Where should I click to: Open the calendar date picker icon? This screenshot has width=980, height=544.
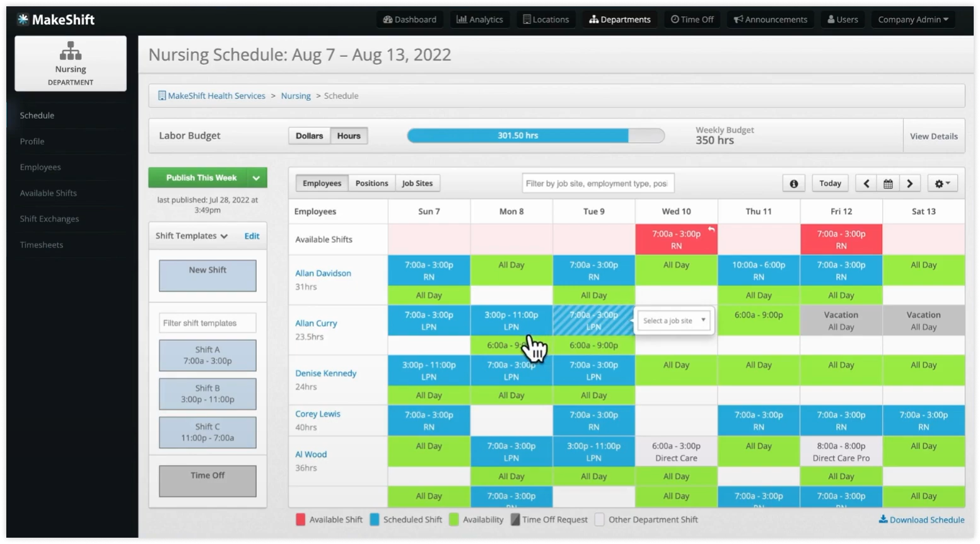(x=888, y=184)
